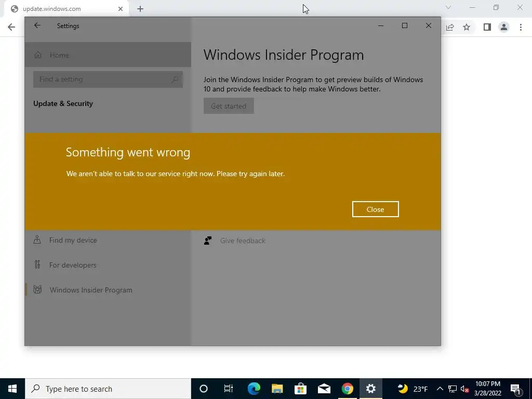
Task: Open Microsoft Store from taskbar
Action: [x=301, y=389]
